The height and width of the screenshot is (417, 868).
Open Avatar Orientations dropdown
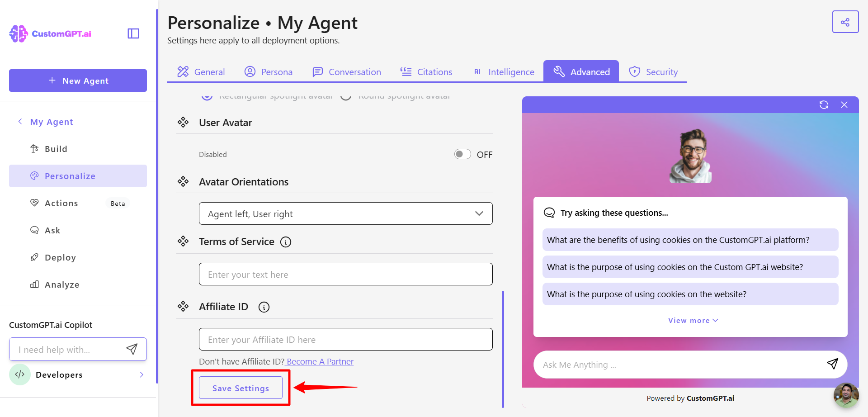[x=346, y=213]
